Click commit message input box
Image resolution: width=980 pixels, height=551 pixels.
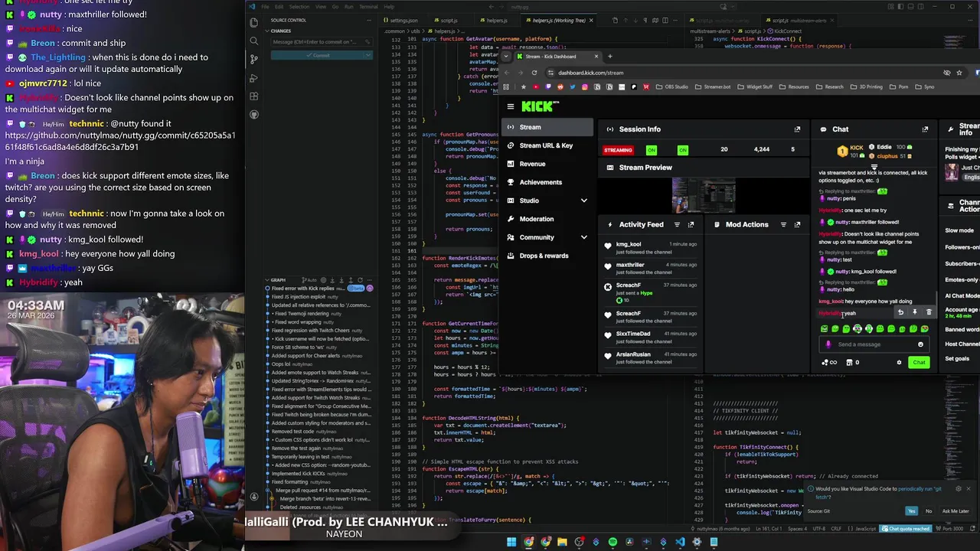click(322, 42)
